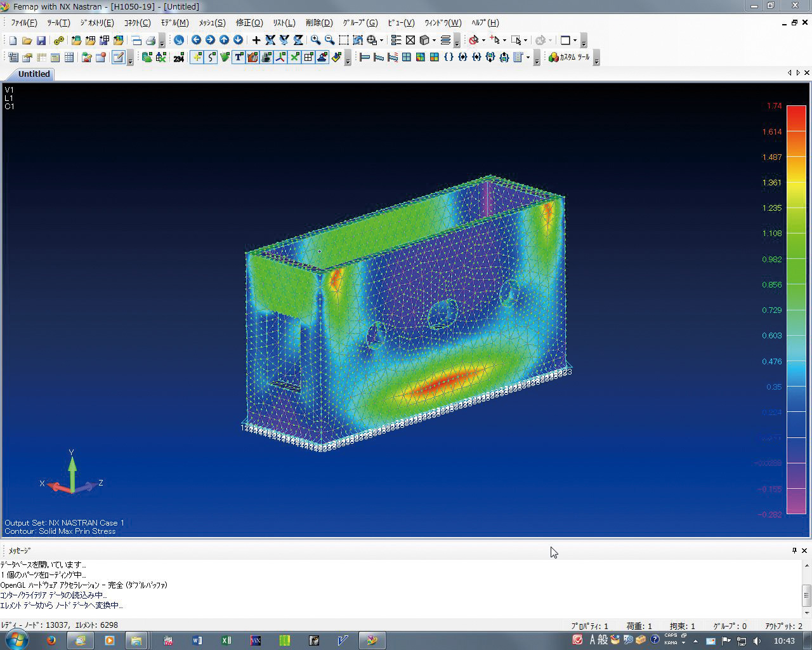812x650 pixels.
Task: Toggle the coordinate system visibility icon
Action: pos(280,57)
